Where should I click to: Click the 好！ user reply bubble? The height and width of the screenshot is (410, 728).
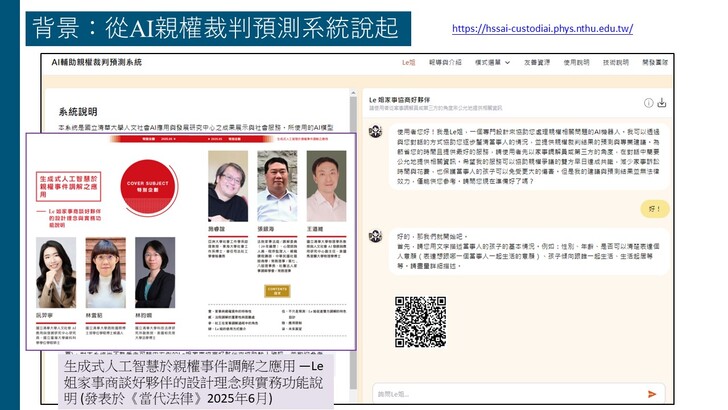click(x=653, y=208)
